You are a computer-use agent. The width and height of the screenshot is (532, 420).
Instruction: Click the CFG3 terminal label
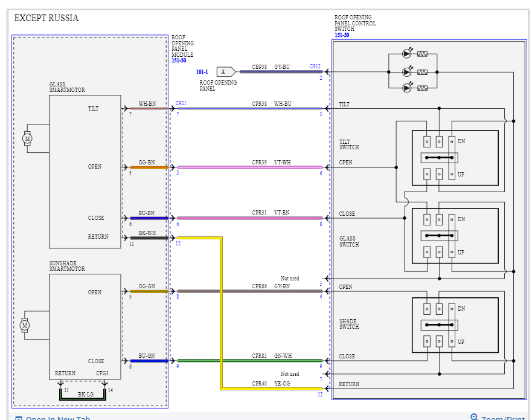102,373
